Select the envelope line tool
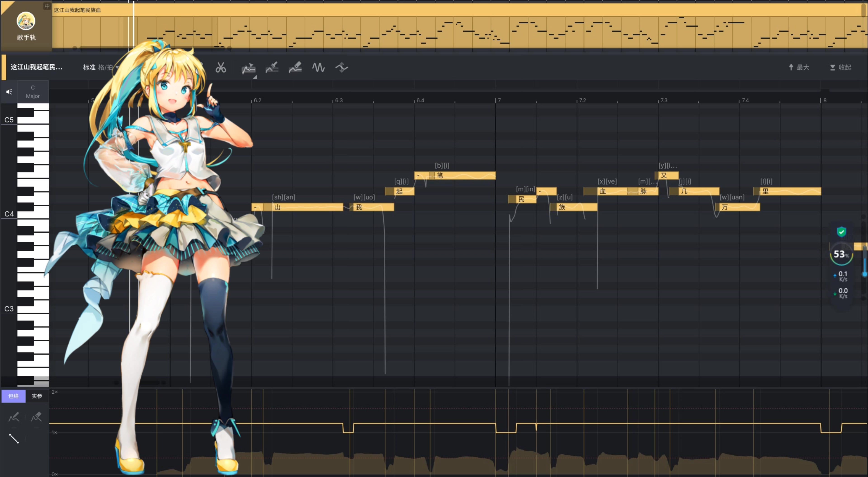 [x=14, y=439]
